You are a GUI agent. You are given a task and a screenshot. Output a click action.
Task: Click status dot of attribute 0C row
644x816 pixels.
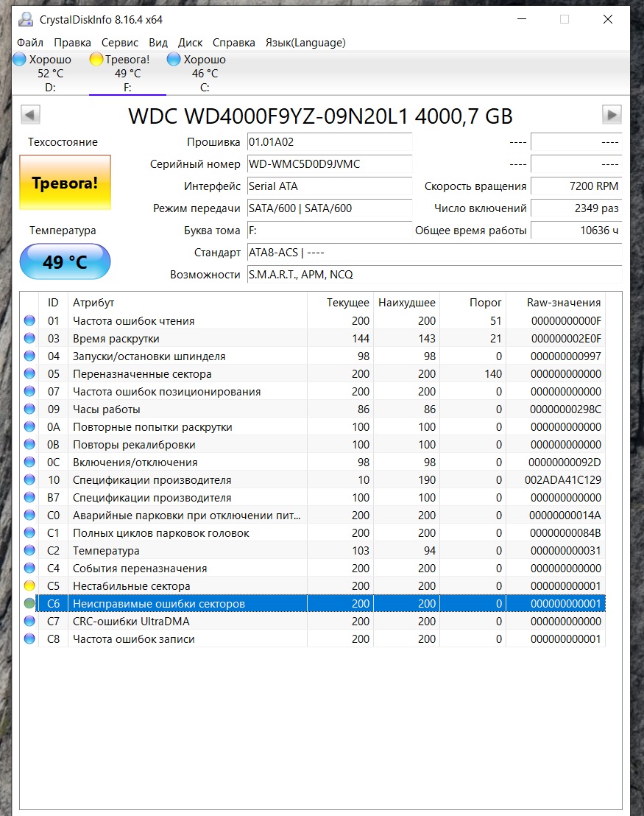[29, 462]
